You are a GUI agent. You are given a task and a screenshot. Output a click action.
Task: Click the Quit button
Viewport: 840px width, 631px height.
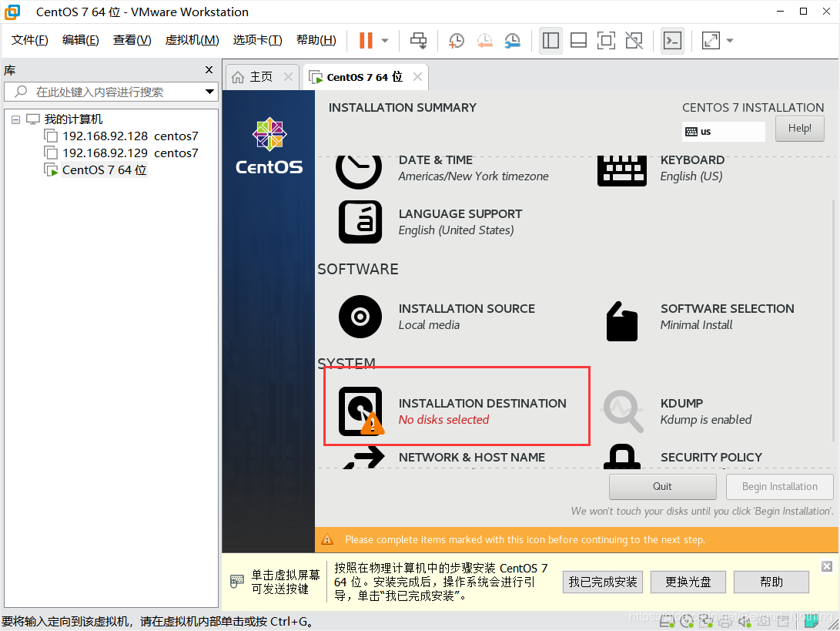point(662,486)
